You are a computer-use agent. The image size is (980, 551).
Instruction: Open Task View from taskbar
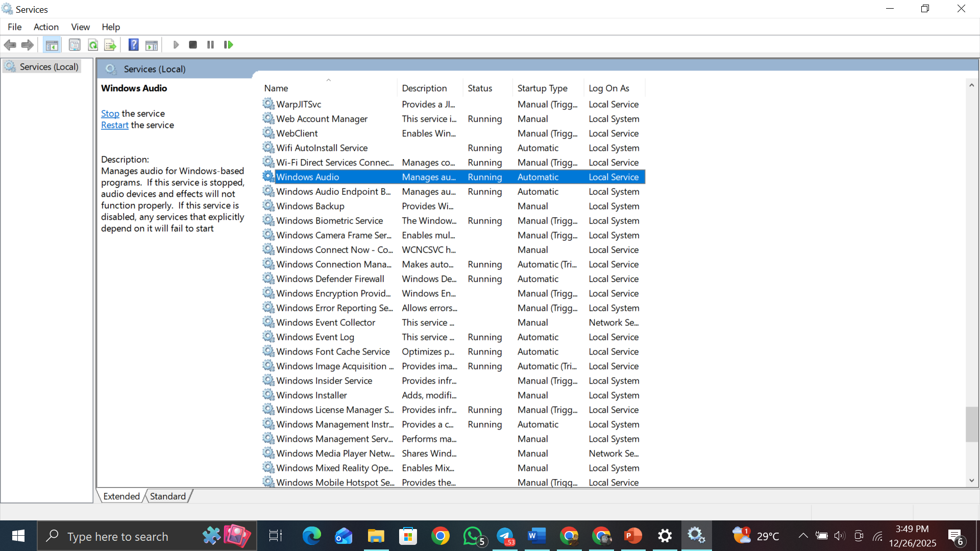tap(275, 536)
